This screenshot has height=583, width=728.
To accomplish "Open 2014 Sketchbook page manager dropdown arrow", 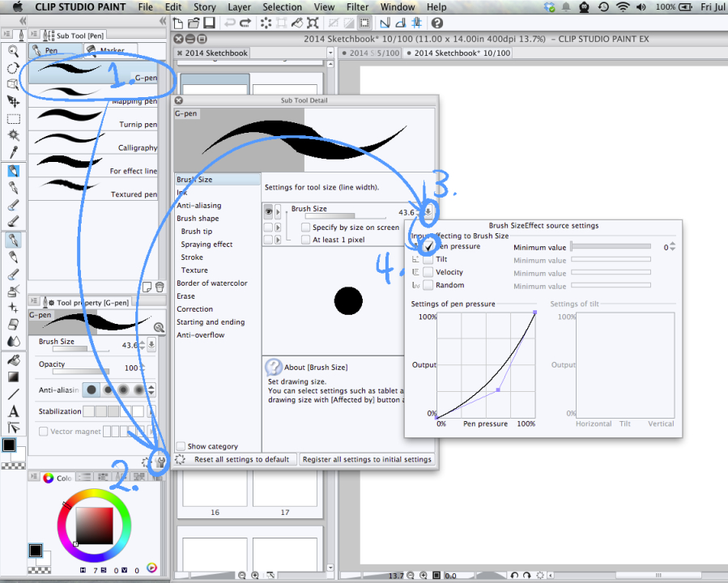I will 330,53.
